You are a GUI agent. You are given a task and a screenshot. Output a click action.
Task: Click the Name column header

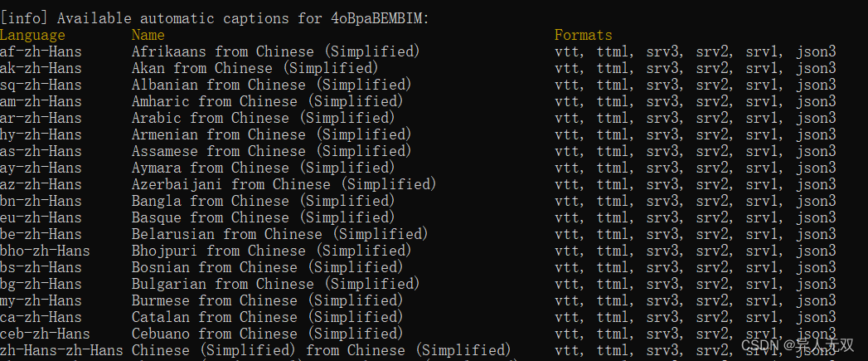[148, 36]
